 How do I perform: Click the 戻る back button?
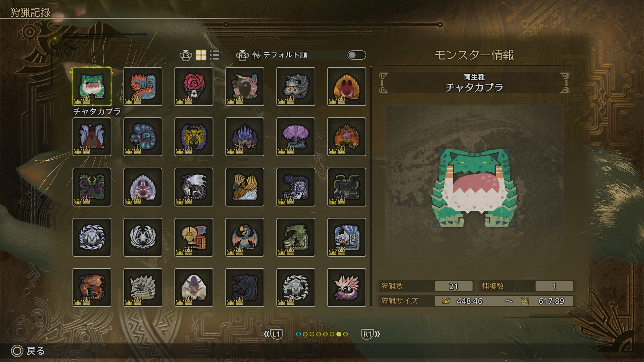coord(28,351)
